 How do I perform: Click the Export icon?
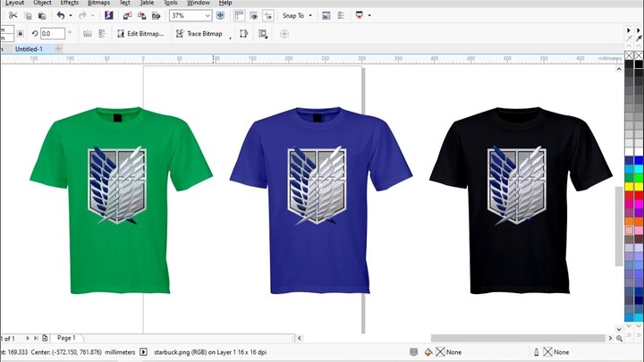141,15
